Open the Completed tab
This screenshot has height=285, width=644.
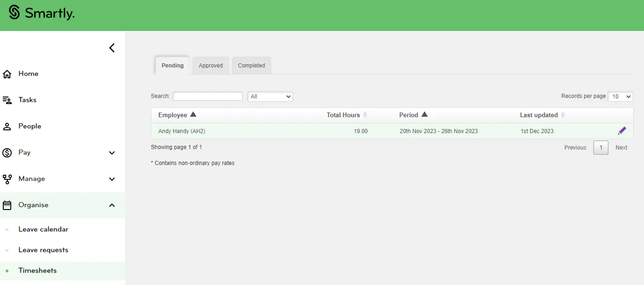point(251,65)
